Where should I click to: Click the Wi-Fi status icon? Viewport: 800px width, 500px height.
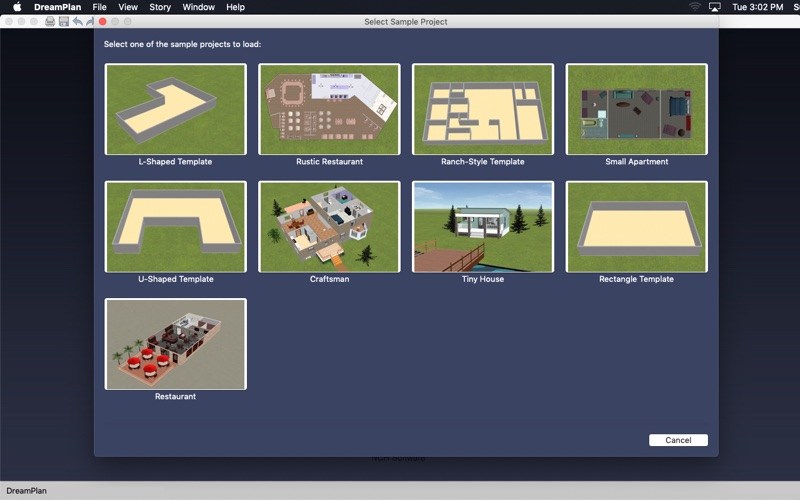695,7
